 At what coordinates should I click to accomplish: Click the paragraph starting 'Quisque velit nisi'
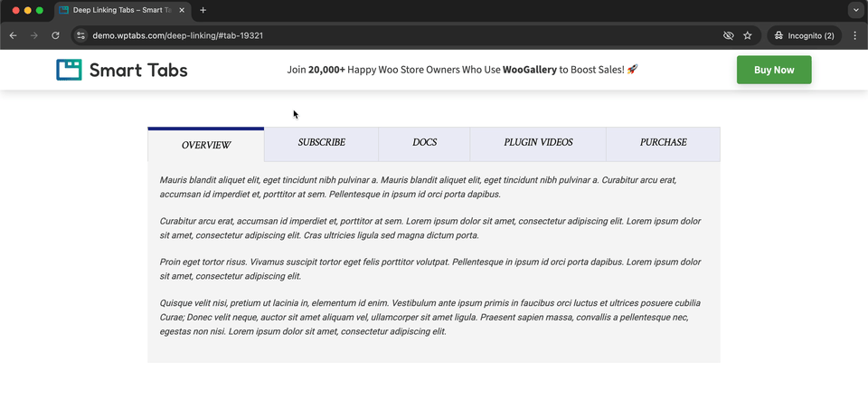430,318
